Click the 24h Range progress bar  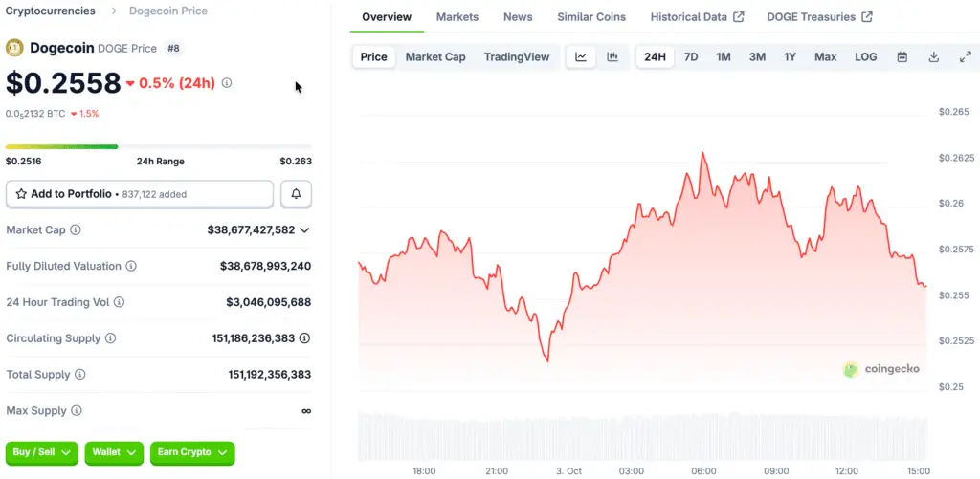tap(159, 147)
